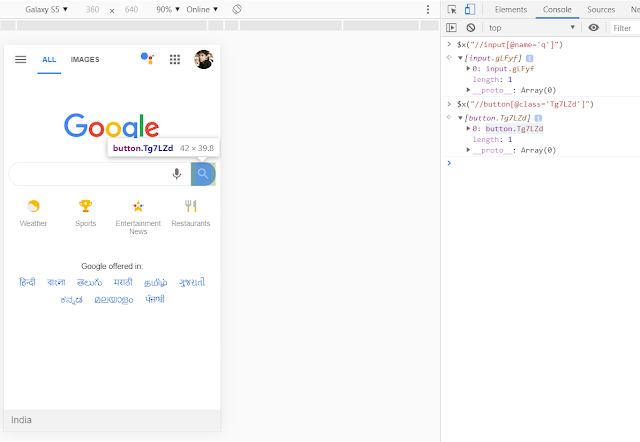The width and height of the screenshot is (640, 442).
Task: Expand the 0: input.gLFyf entry
Action: (x=468, y=69)
